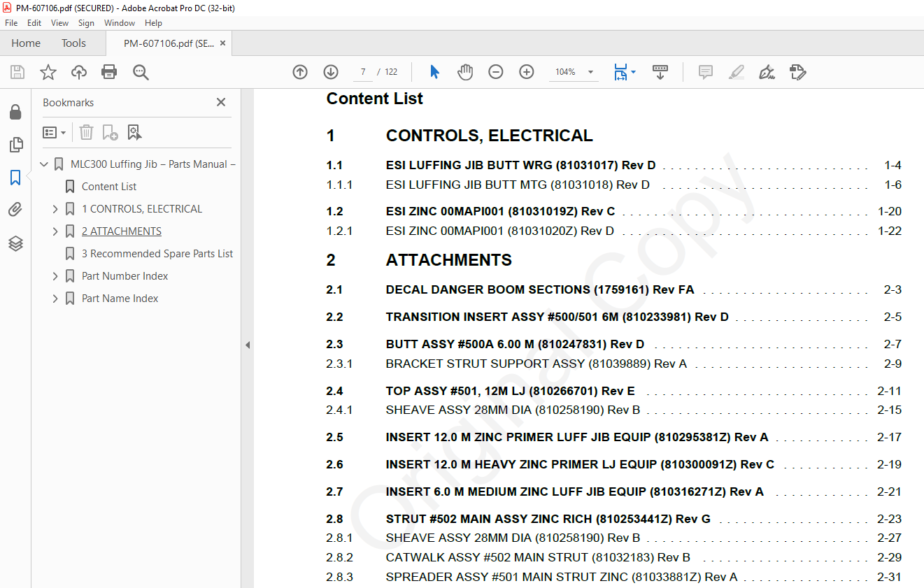The height and width of the screenshot is (588, 924).
Task: Click the stamp tool icon
Action: [798, 72]
